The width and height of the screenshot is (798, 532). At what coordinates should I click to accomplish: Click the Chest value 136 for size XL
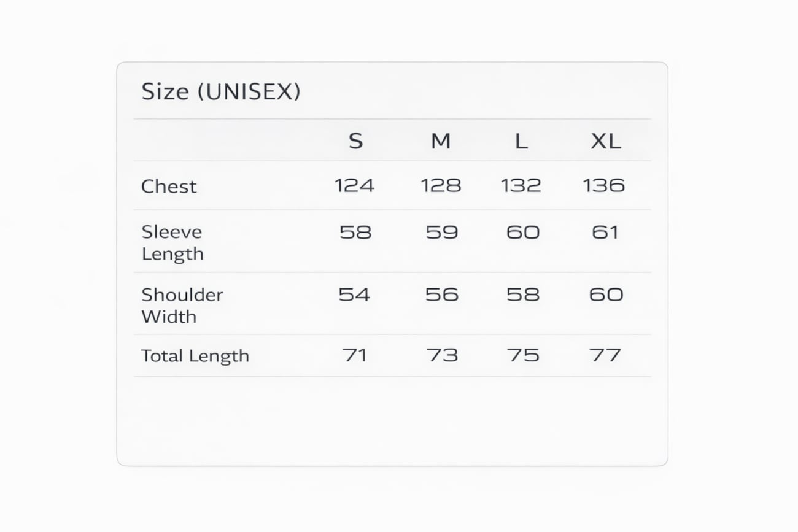(x=604, y=185)
